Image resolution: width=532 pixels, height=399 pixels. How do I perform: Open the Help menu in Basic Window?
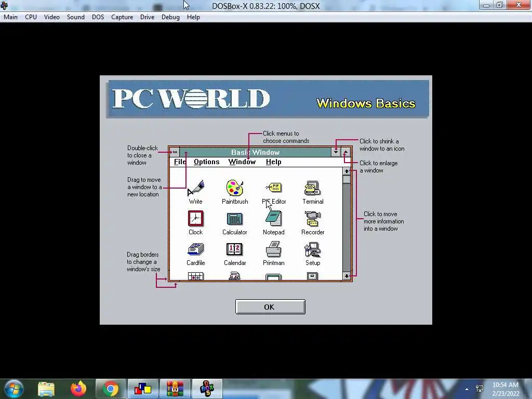pos(273,162)
